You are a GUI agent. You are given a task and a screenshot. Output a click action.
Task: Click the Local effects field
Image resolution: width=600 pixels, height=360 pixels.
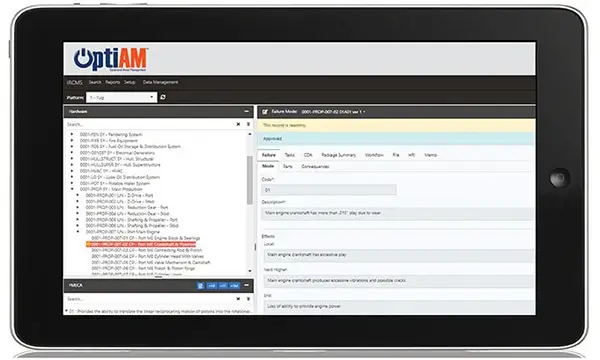398,255
